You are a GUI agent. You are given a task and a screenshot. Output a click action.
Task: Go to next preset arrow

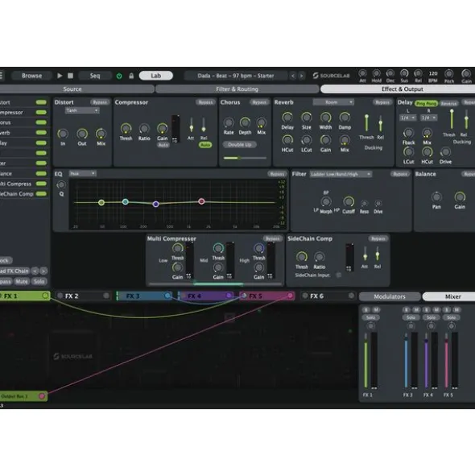[301, 76]
